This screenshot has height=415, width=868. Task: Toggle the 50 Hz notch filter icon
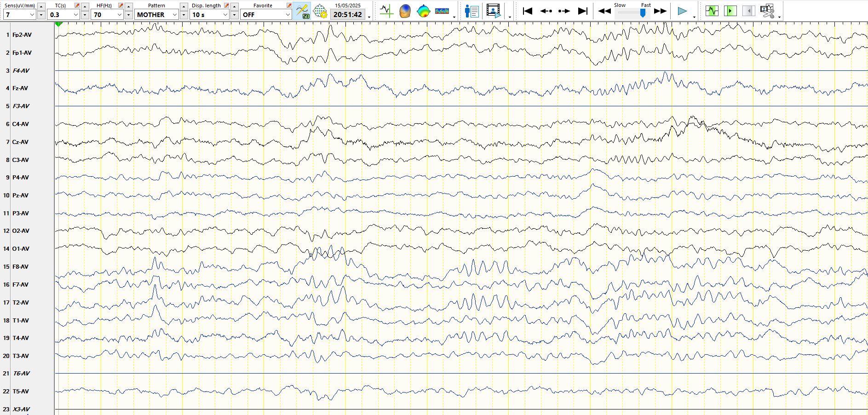pos(302,11)
